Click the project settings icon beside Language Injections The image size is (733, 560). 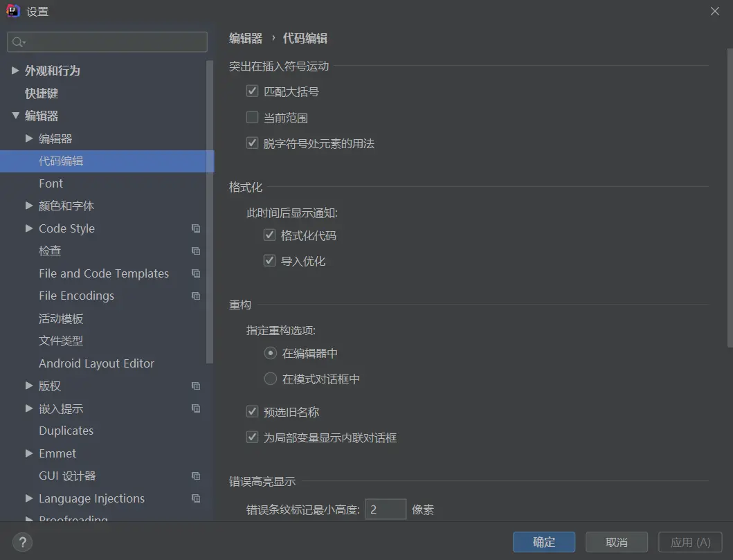196,498
